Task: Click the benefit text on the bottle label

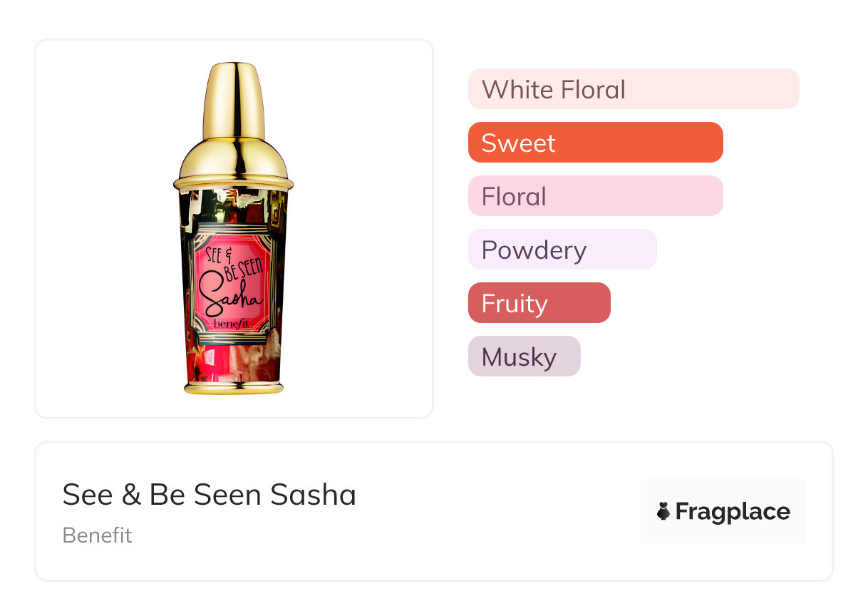Action: click(x=232, y=324)
